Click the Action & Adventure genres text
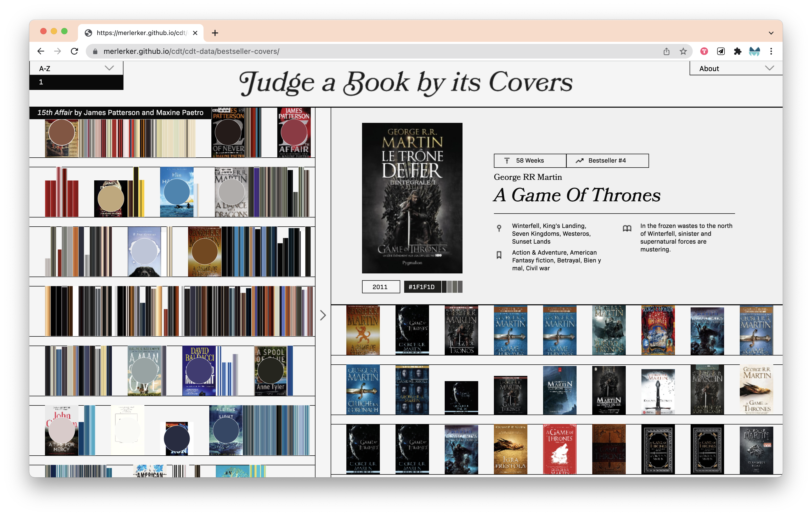Image resolution: width=812 pixels, height=516 pixels. point(556,260)
